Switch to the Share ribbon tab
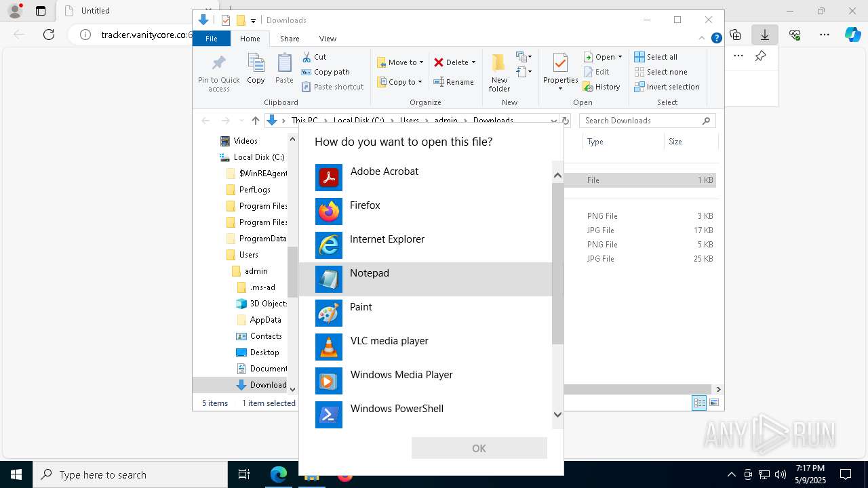 pos(290,39)
